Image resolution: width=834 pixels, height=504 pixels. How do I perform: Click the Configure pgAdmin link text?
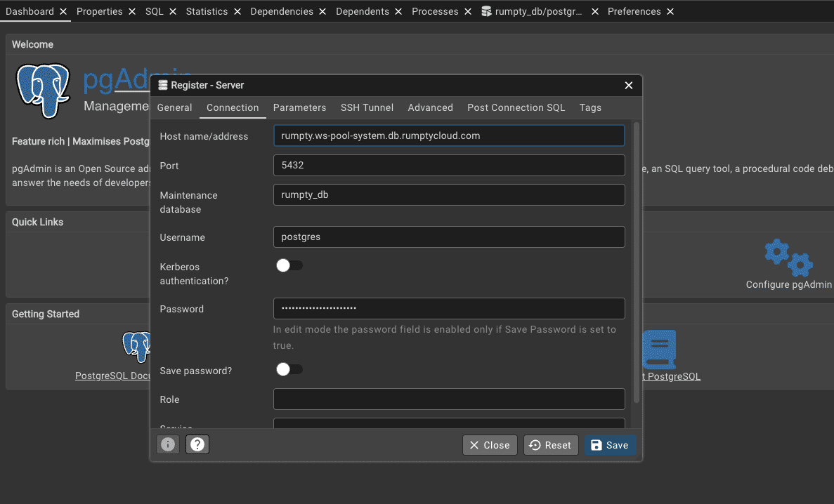coord(789,284)
